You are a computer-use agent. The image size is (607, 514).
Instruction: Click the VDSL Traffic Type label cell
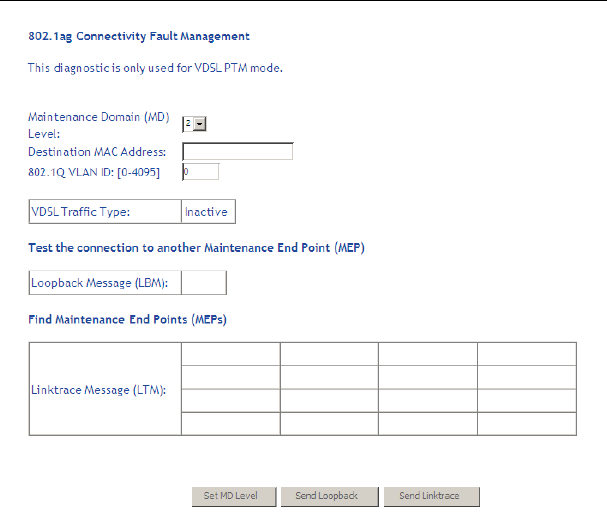(105, 212)
